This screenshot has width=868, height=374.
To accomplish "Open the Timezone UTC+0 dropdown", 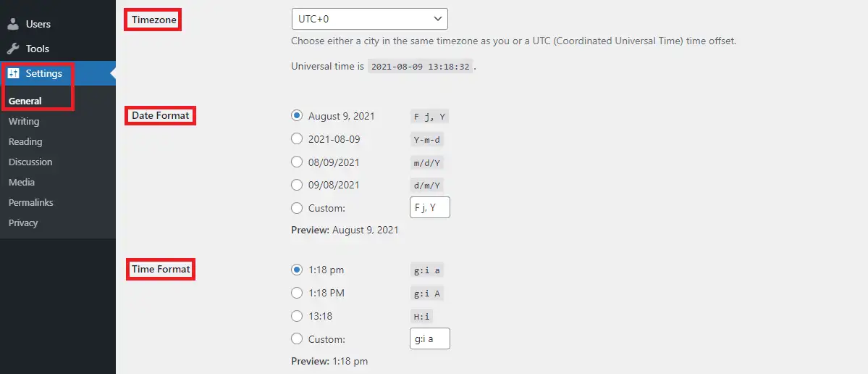I will point(369,19).
